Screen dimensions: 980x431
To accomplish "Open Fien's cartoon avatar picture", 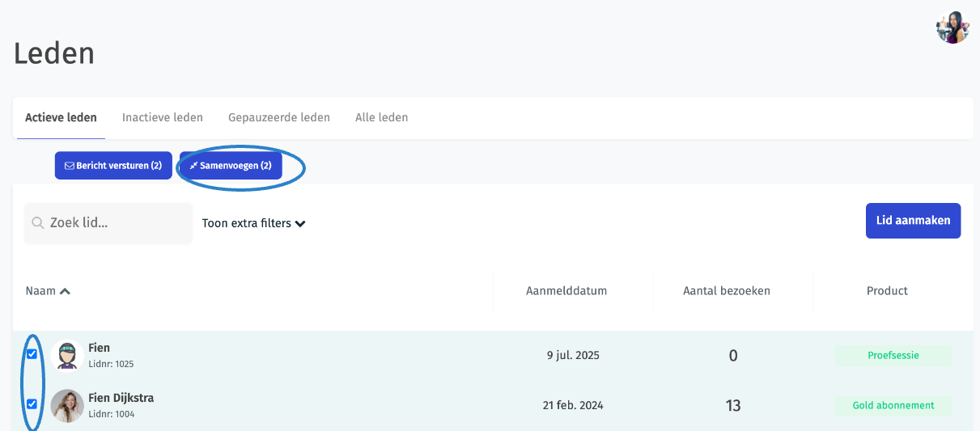I will coord(67,355).
